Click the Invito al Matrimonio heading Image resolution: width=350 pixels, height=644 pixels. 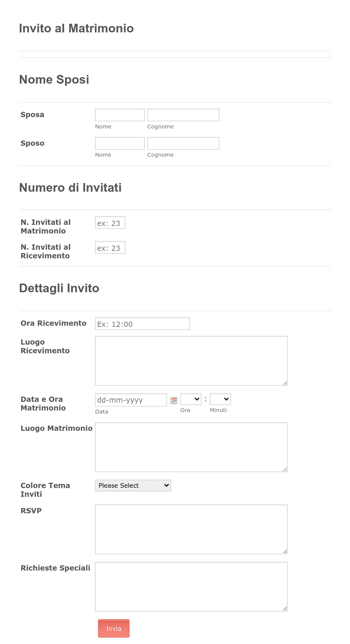coord(76,28)
